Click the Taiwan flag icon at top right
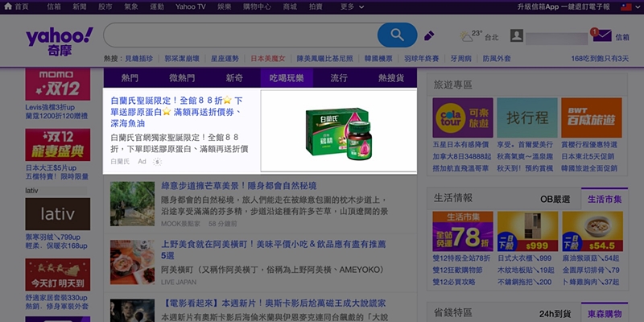 click(636, 6)
